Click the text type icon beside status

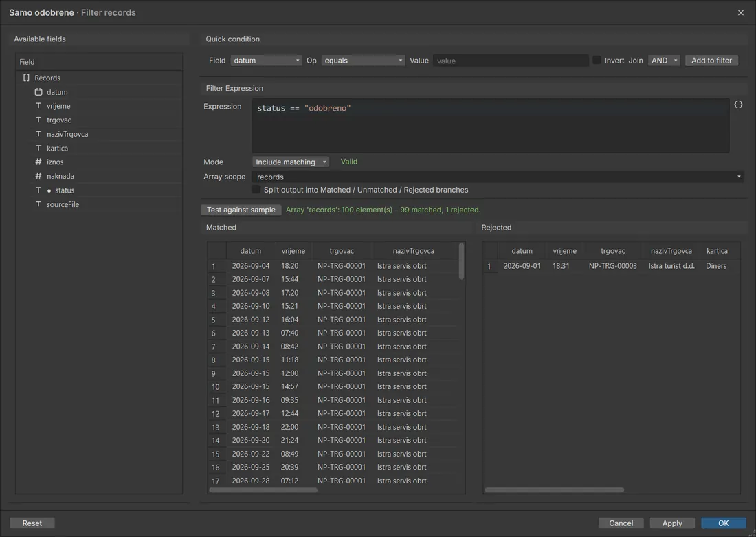point(38,190)
